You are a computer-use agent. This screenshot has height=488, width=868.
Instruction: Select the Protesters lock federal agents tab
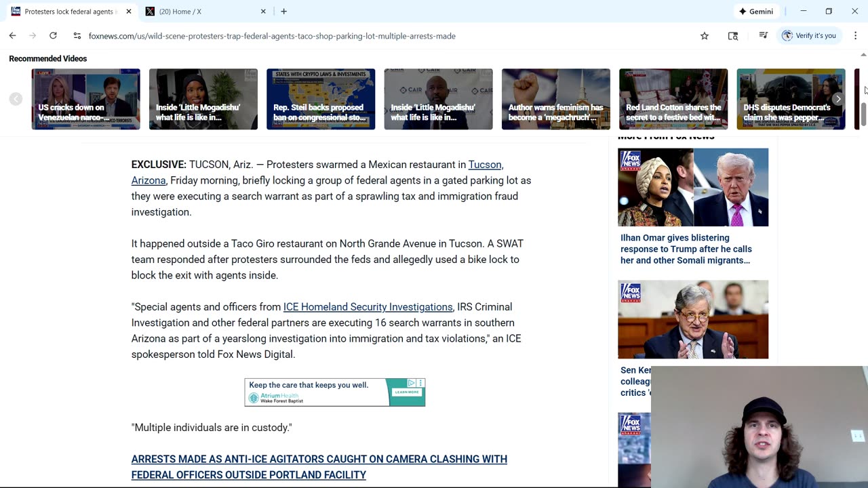pos(71,12)
